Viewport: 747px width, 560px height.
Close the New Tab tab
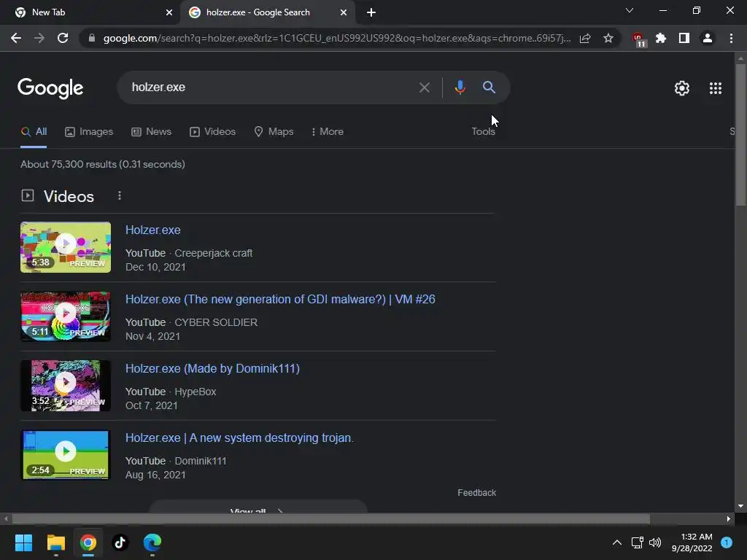pyautogui.click(x=169, y=12)
